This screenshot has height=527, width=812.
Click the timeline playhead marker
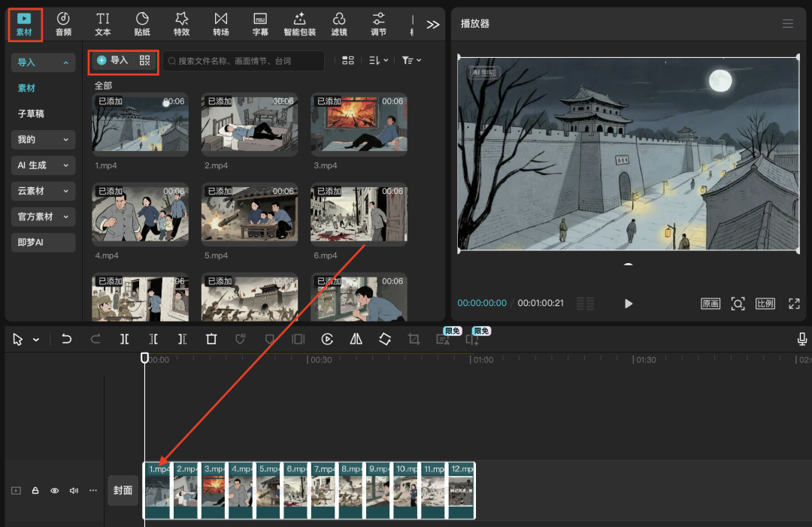[145, 358]
